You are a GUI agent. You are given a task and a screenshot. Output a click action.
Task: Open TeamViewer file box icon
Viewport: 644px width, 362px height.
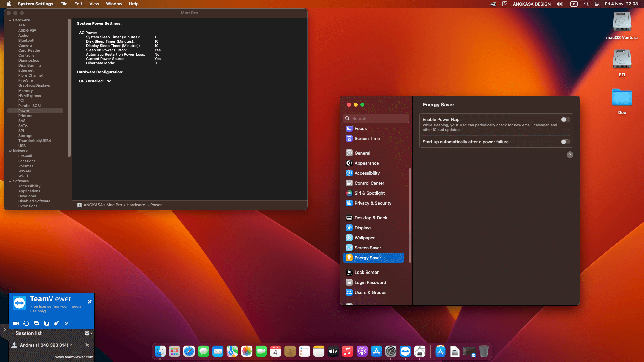(x=46, y=323)
